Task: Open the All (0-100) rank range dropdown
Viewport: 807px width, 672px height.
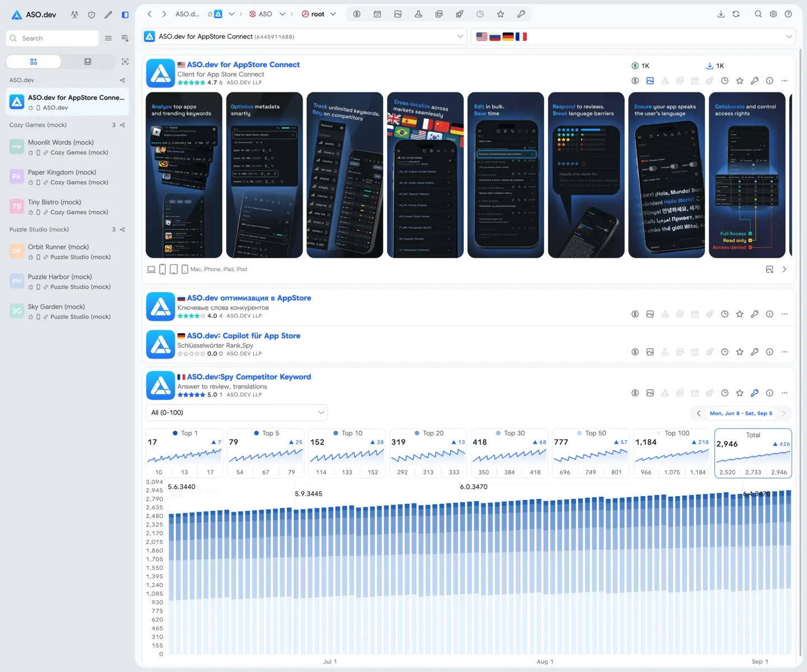Action: (x=236, y=413)
